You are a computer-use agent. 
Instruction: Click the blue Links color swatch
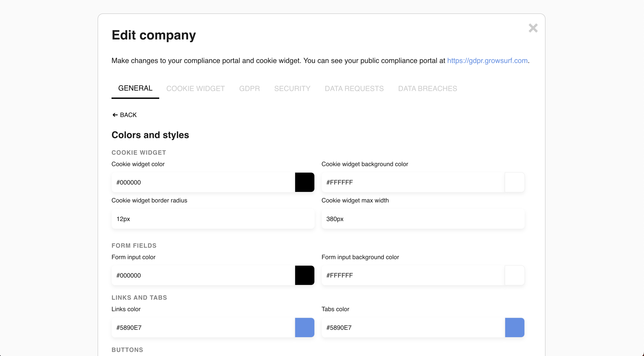(304, 328)
